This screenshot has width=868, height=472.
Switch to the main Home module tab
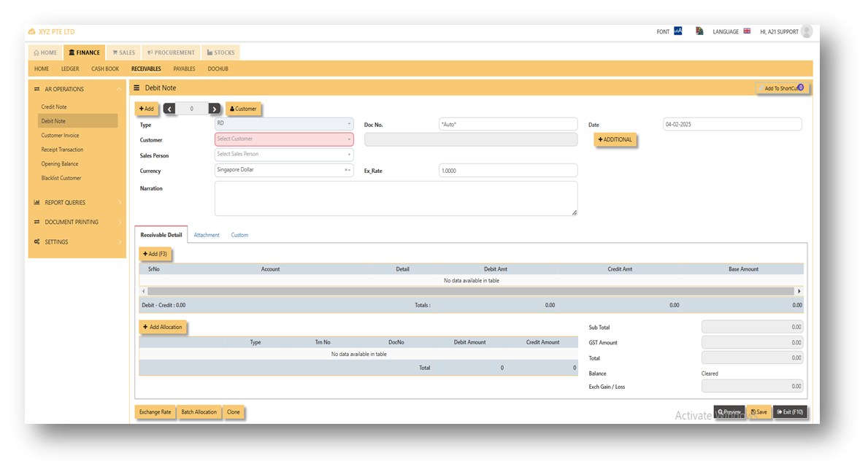tap(45, 53)
